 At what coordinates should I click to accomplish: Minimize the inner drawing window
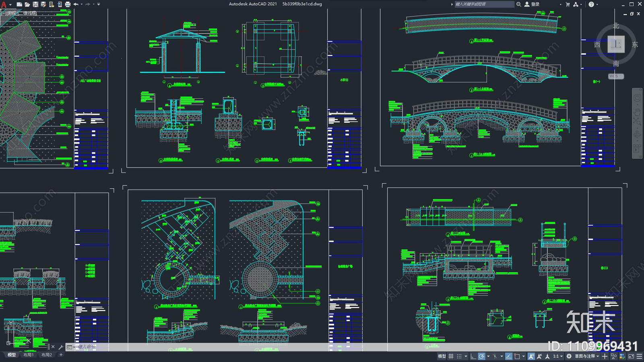pyautogui.click(x=625, y=14)
